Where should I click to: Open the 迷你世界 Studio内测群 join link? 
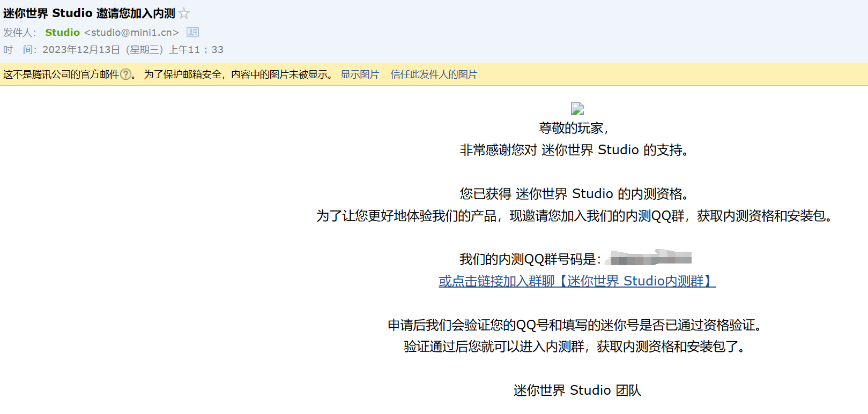coord(577,281)
